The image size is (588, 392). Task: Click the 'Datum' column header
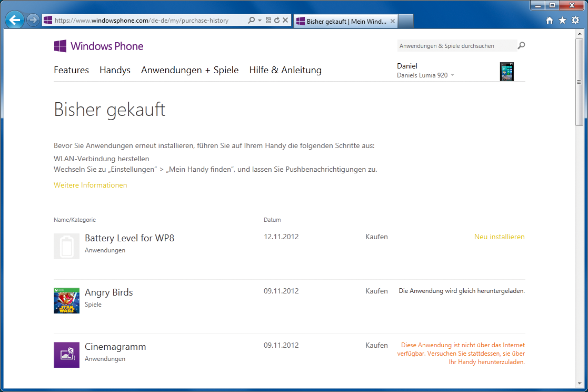click(272, 220)
